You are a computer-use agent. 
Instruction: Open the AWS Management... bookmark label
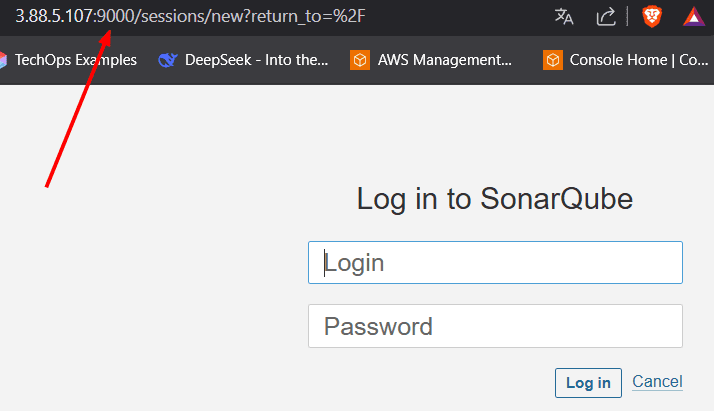pyautogui.click(x=444, y=60)
